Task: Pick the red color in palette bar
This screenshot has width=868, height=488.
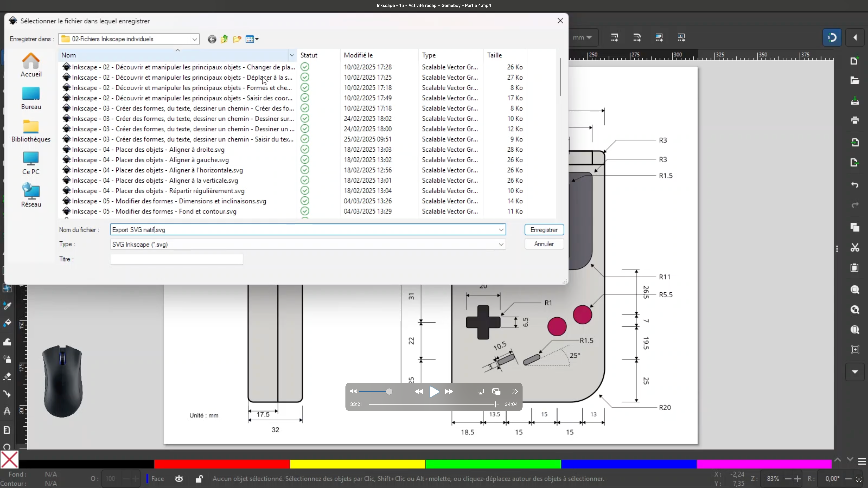Action: pos(222,464)
